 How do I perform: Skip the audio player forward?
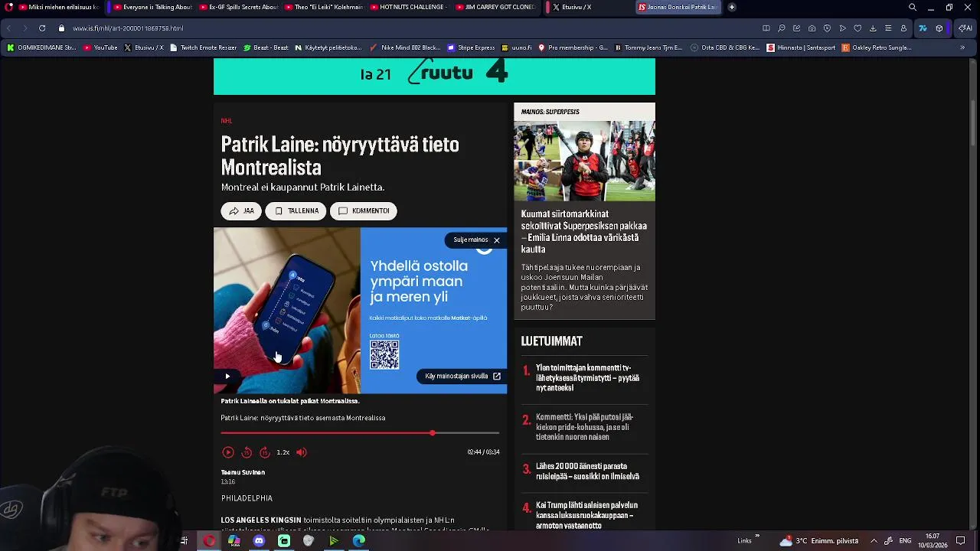click(265, 452)
